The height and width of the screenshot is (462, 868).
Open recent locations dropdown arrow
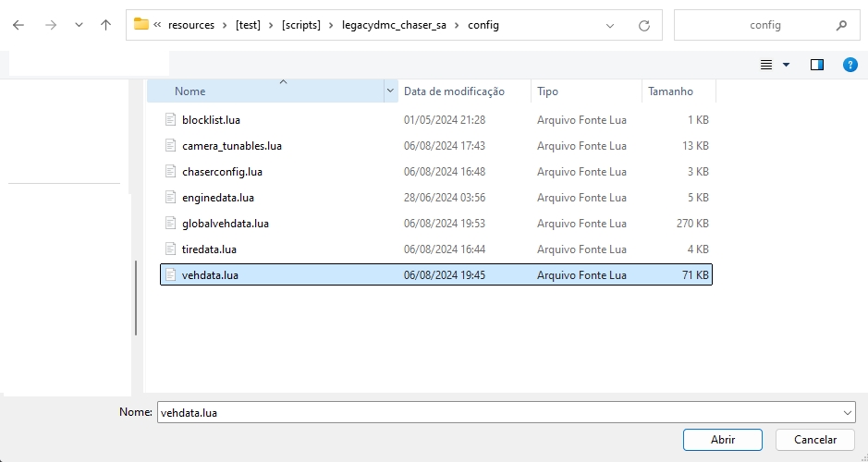79,25
